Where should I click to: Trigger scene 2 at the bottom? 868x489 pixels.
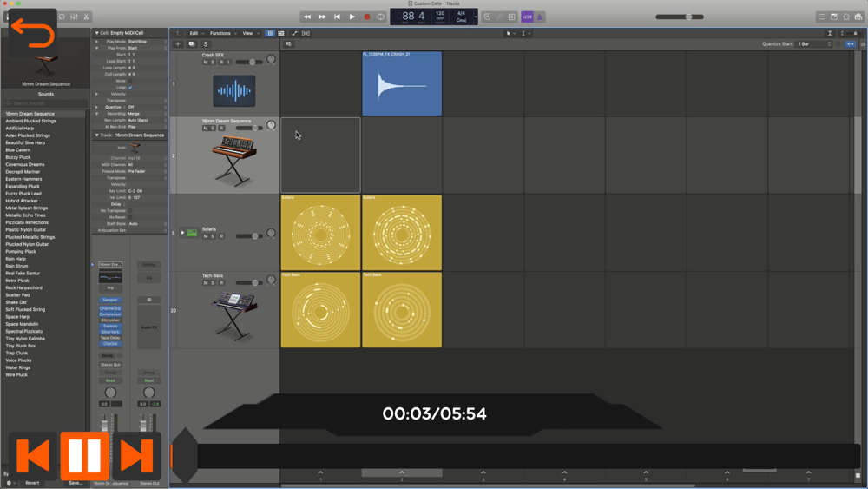402,472
